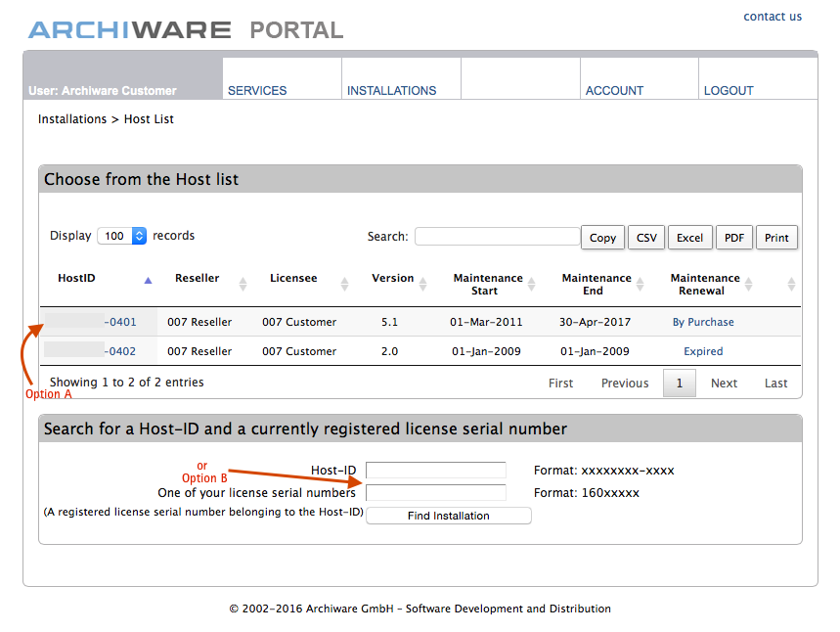Screen dimensions: 840x632
Task: Go to the ACCOUNT menu
Action: pyautogui.click(x=614, y=90)
